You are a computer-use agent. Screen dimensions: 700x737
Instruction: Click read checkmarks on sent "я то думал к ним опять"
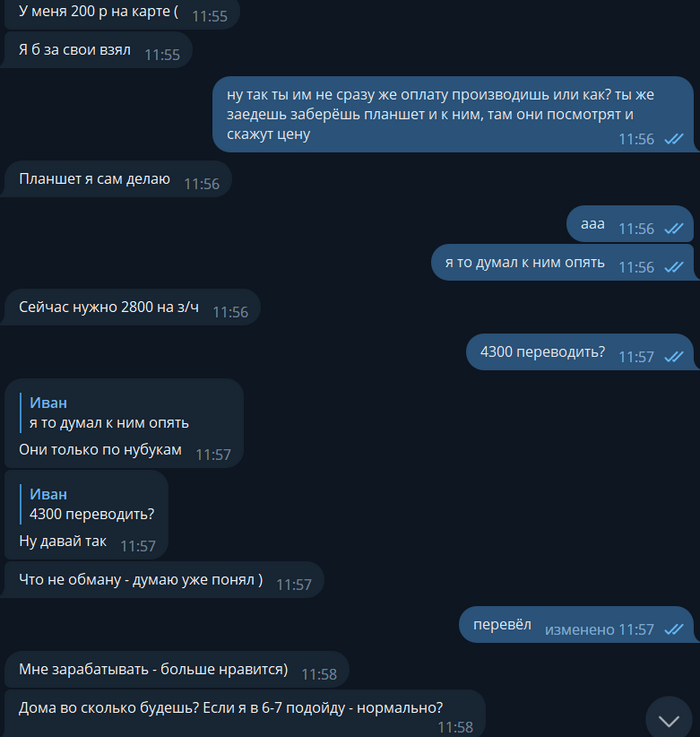[x=673, y=267]
